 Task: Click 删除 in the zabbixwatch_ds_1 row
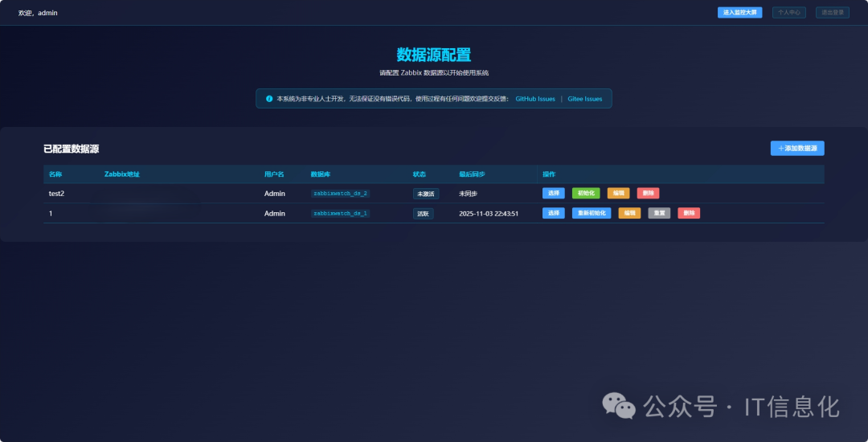pyautogui.click(x=689, y=213)
